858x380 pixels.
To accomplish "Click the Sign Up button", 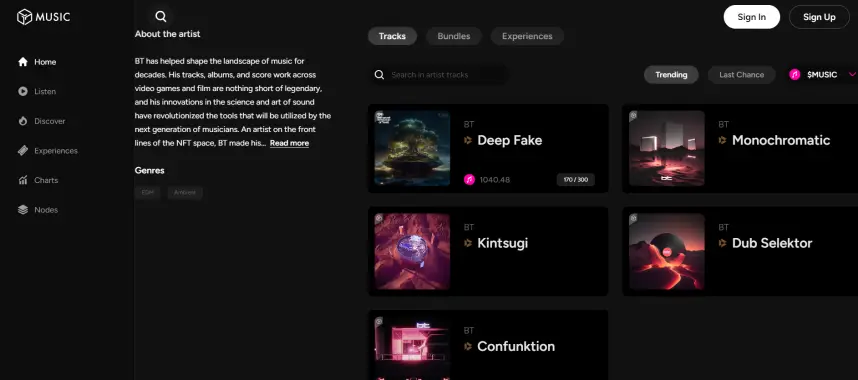I will coord(819,17).
